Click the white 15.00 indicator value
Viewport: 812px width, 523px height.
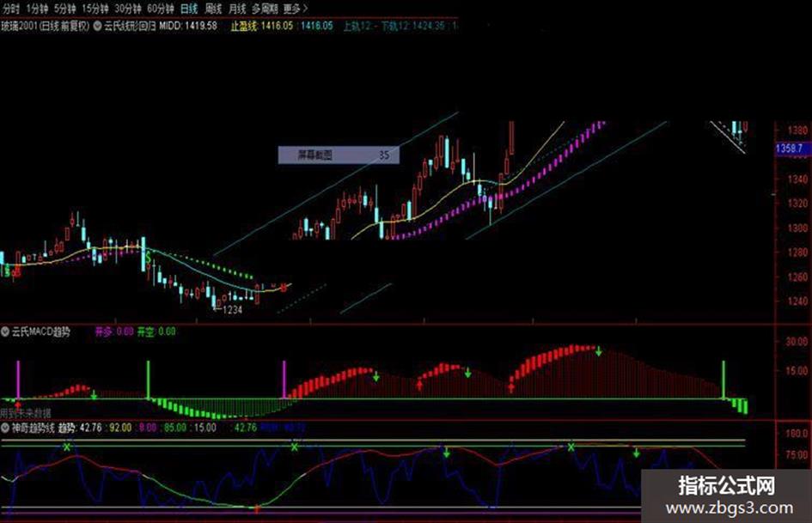pyautogui.click(x=205, y=429)
